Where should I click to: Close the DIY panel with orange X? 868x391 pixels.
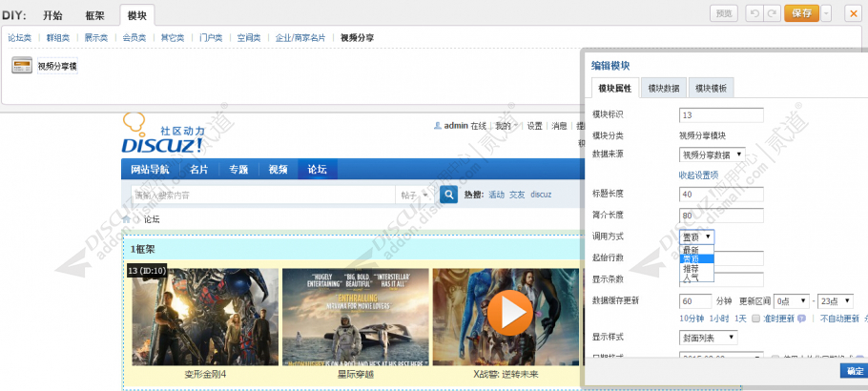click(x=853, y=14)
